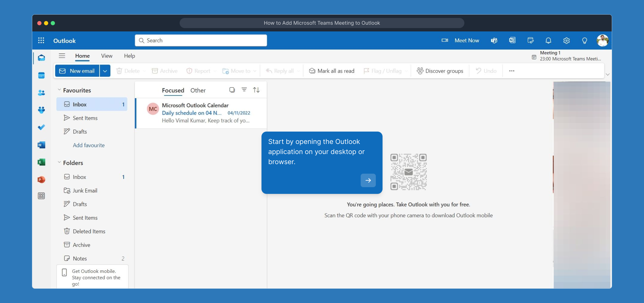The image size is (644, 303).
Task: Open the New email dropdown arrow
Action: tap(105, 71)
